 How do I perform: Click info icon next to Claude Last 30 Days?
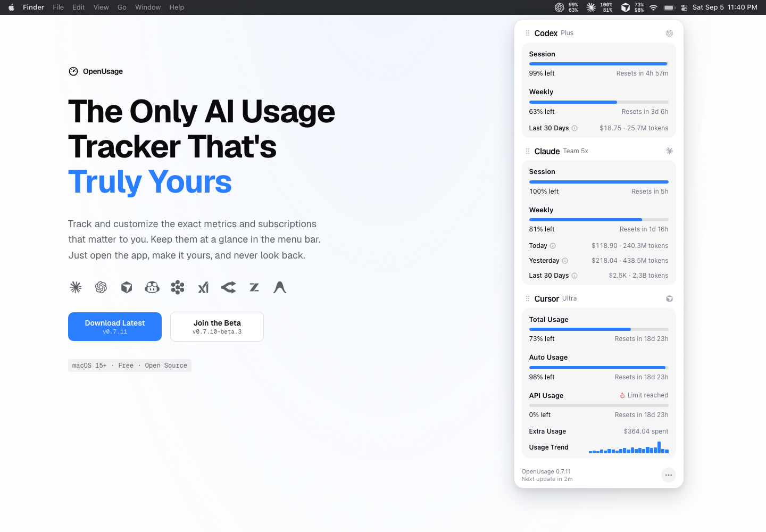pyautogui.click(x=574, y=276)
